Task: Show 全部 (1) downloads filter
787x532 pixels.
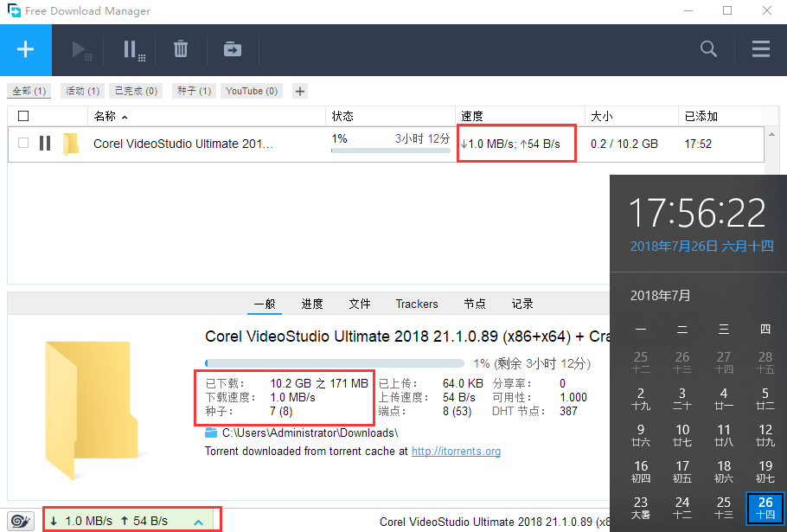Action: tap(29, 91)
